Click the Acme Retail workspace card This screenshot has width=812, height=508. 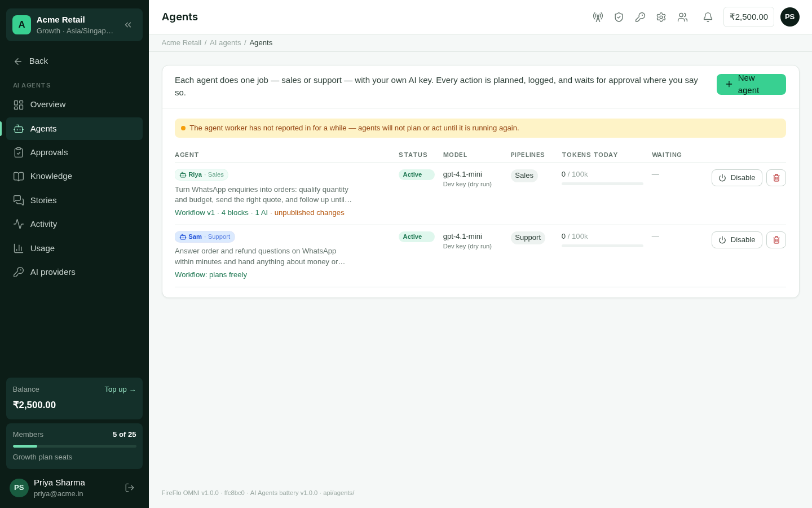(74, 25)
